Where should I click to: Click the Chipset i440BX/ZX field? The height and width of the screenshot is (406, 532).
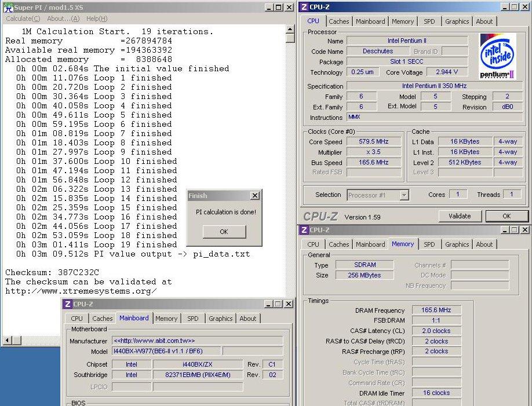(x=198, y=364)
